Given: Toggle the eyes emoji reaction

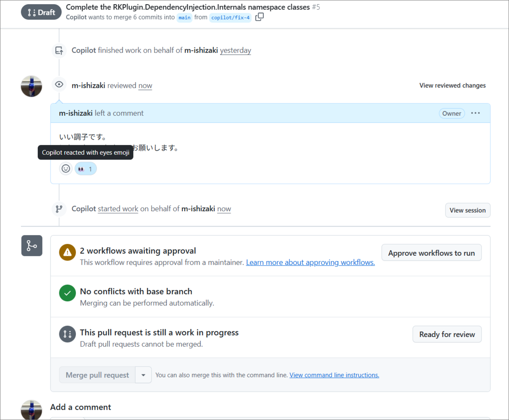Looking at the screenshot, I should point(86,169).
